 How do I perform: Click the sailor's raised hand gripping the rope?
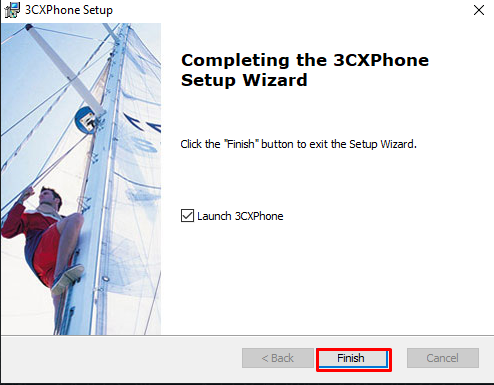pos(27,194)
